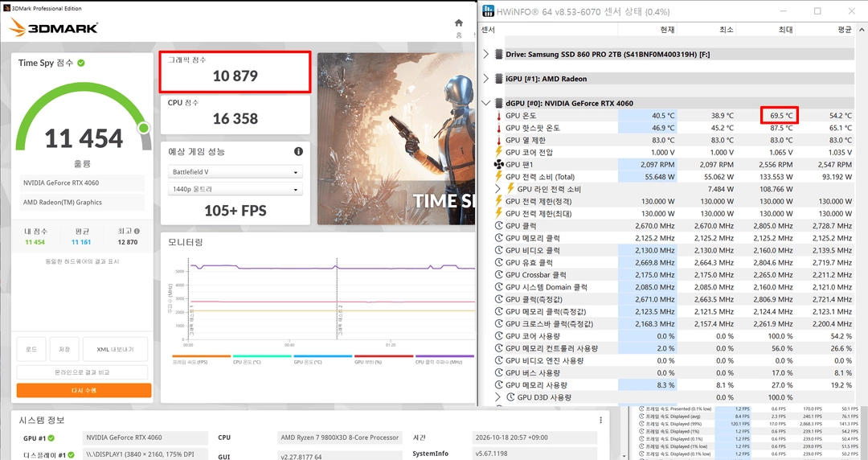Expand the iGPU [#1]: AMD Radeon group

pos(486,79)
